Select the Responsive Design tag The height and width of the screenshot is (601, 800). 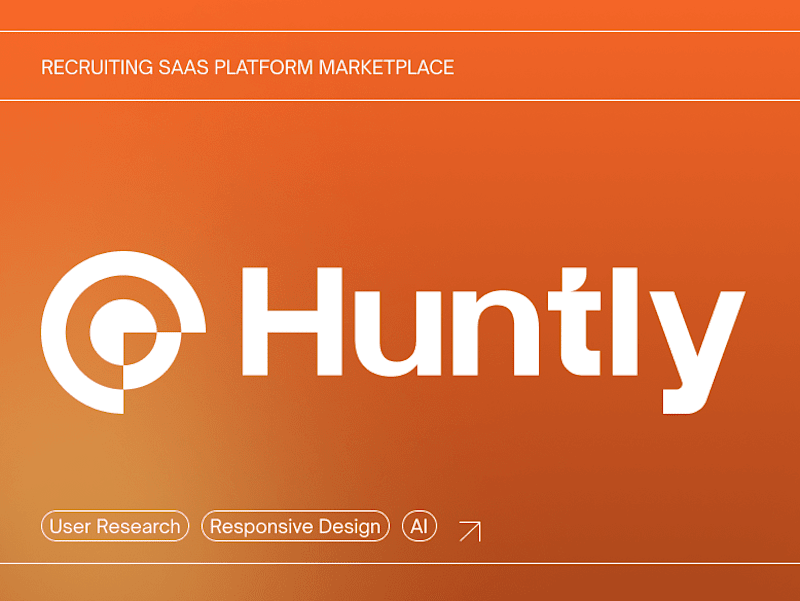[x=295, y=526]
